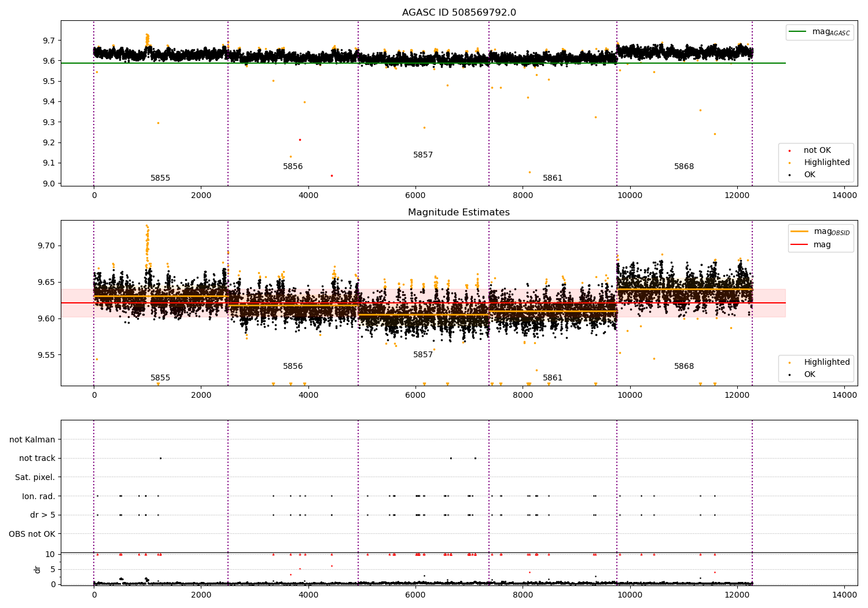Click obsid label 5857 in Magnitude Estimates plot
The width and height of the screenshot is (868, 608).
click(423, 355)
